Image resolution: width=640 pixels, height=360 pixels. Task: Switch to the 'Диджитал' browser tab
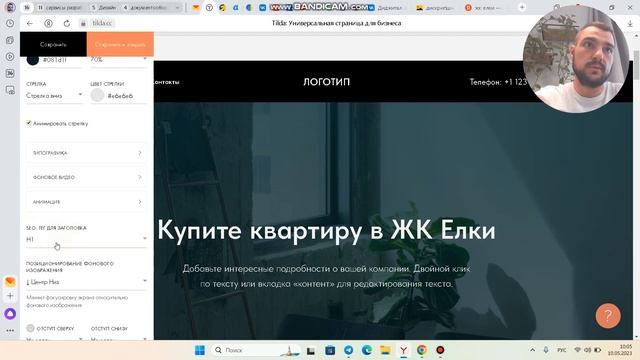pos(386,8)
